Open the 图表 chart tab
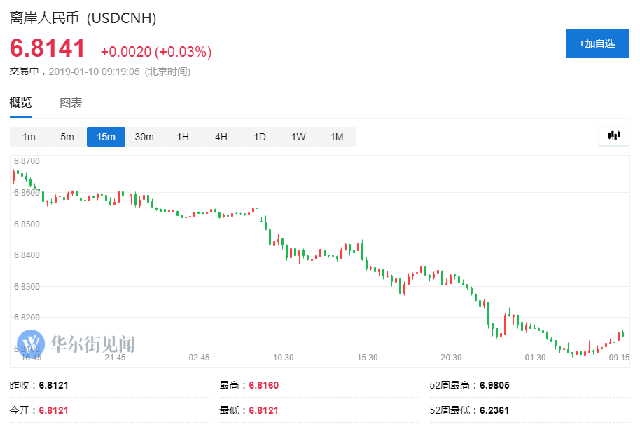The image size is (640, 432). [70, 103]
